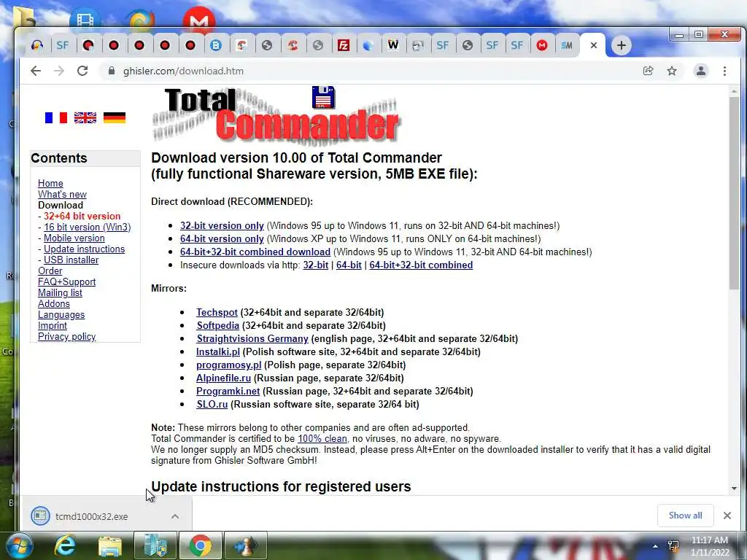Click Show all downloads
747x560 pixels.
(685, 516)
